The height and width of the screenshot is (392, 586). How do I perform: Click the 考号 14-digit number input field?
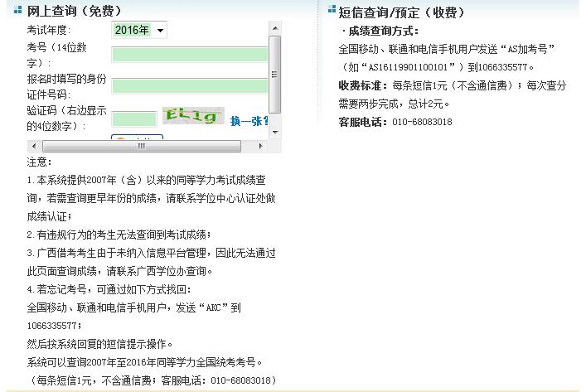(189, 56)
